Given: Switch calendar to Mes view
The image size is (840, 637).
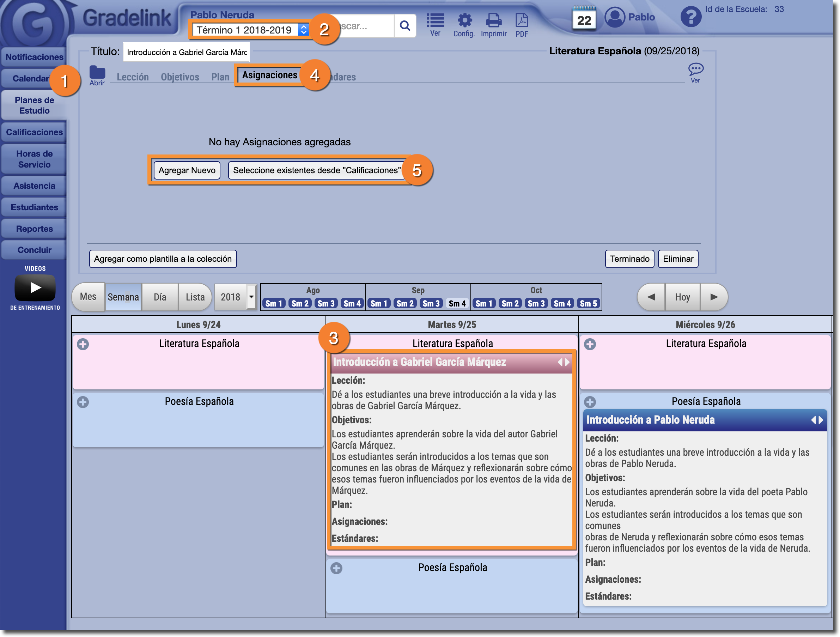Looking at the screenshot, I should (x=88, y=297).
